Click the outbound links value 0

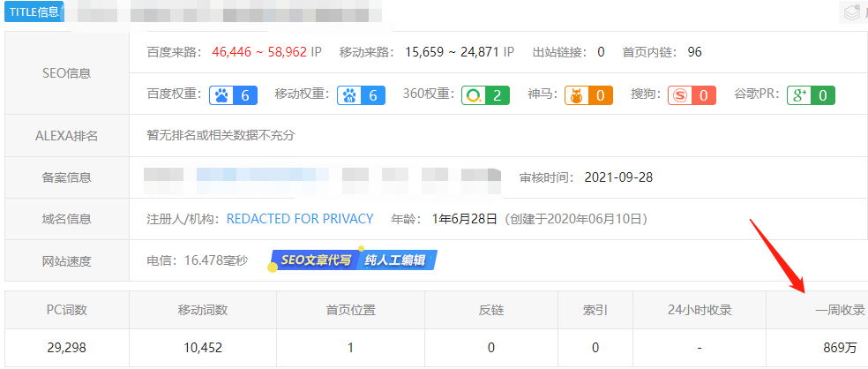tap(601, 53)
